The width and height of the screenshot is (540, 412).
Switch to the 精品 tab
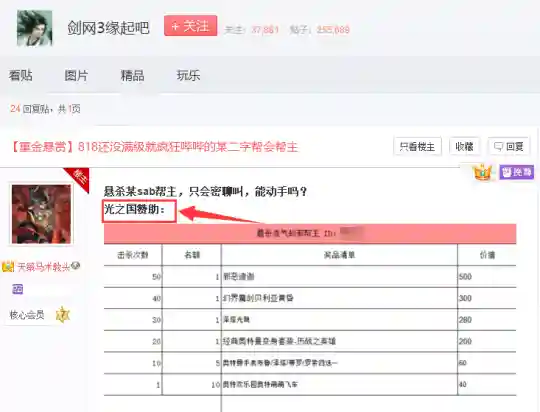[x=132, y=75]
